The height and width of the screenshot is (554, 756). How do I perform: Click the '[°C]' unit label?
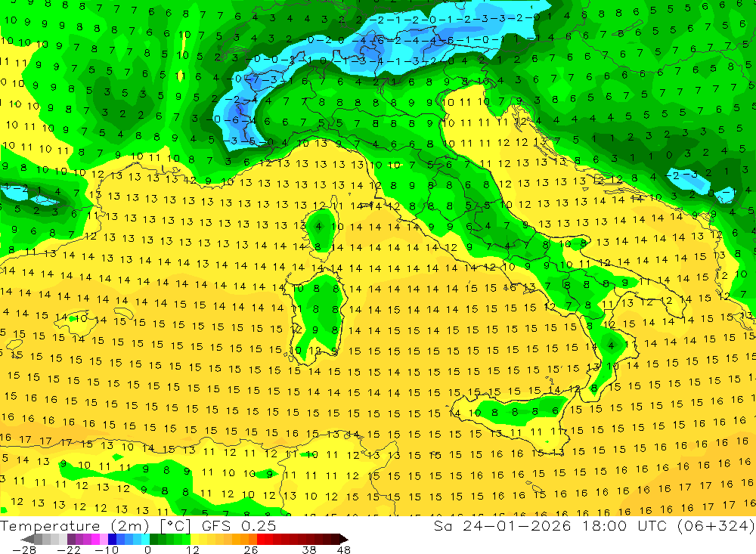coord(175,526)
